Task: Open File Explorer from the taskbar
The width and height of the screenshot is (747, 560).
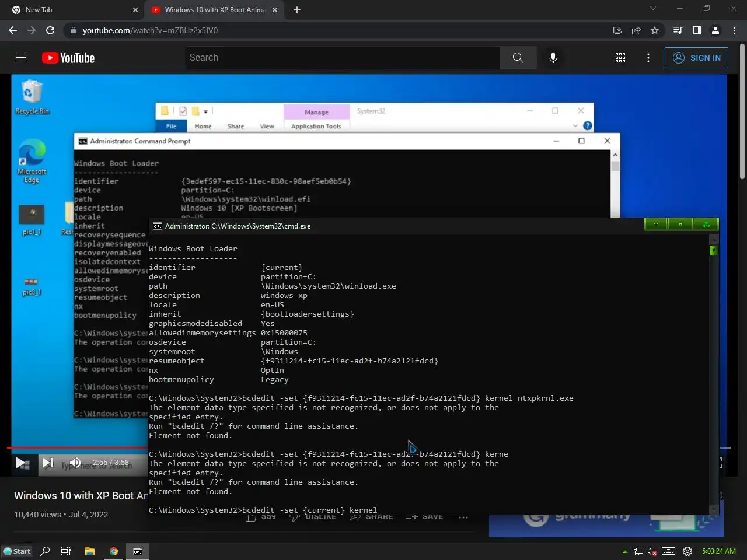Action: tap(90, 551)
